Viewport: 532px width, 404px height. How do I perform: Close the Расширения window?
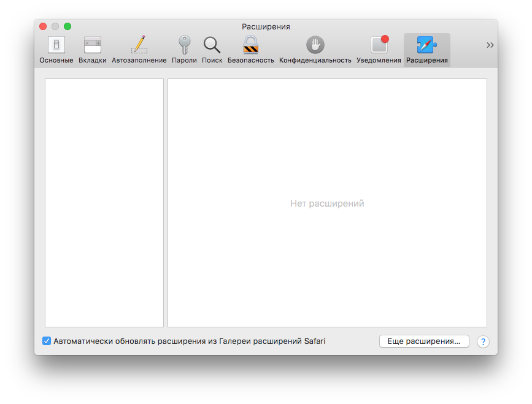click(x=43, y=26)
